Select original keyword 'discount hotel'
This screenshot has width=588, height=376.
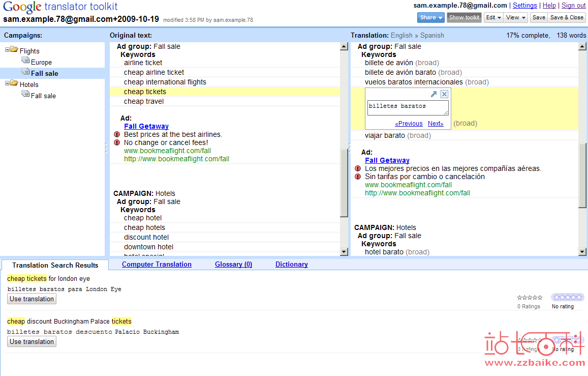coord(146,237)
